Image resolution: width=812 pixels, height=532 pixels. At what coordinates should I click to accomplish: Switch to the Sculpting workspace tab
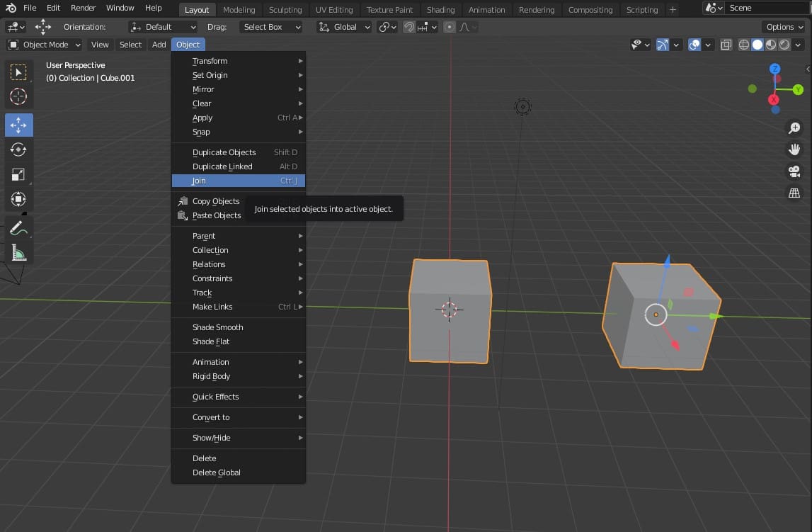click(x=285, y=9)
